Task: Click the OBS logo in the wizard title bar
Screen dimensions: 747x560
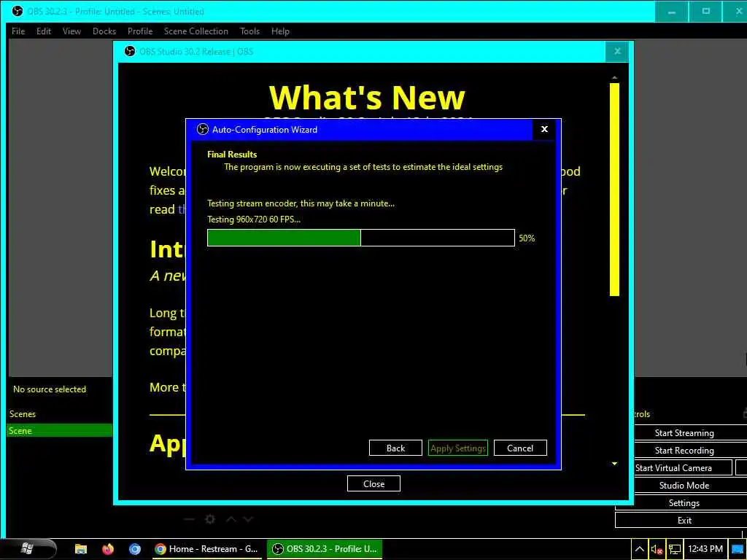Action: [203, 130]
